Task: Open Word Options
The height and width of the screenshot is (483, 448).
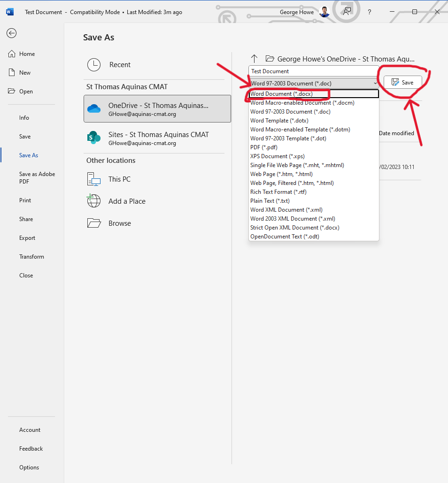Action: pyautogui.click(x=29, y=468)
